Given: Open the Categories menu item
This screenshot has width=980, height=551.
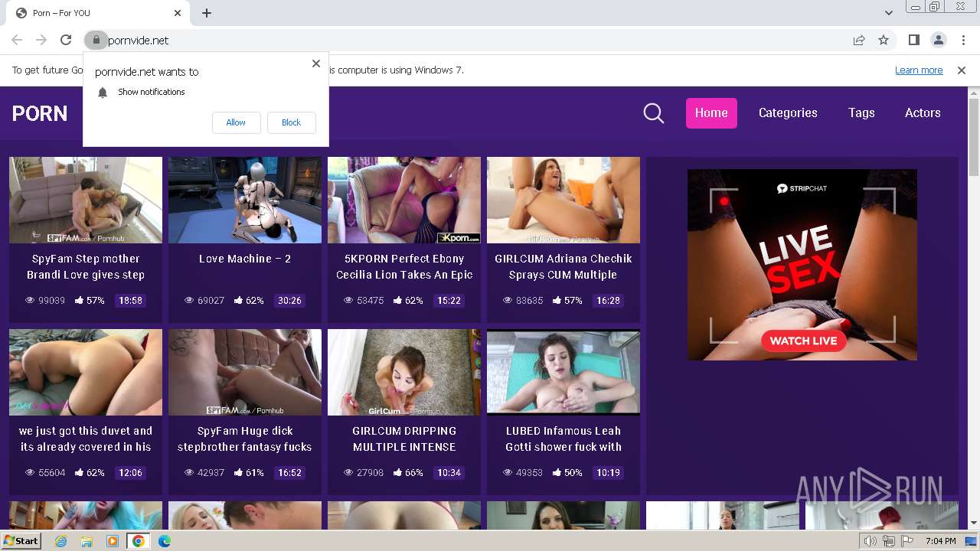Looking at the screenshot, I should point(788,112).
